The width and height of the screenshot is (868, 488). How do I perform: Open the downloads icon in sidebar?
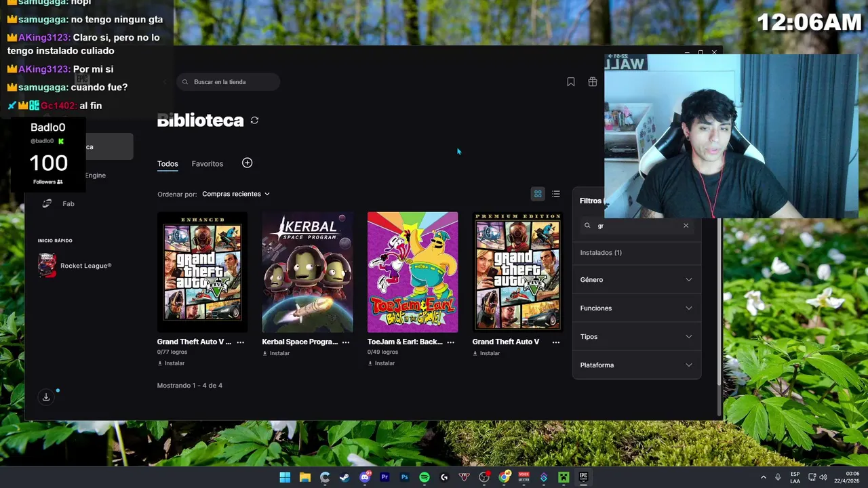coord(46,397)
